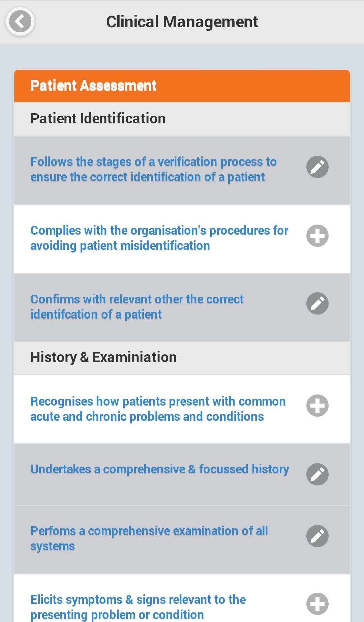Select the Patient Assessment orange header
Viewport: 364px width, 622px height.
coord(182,86)
